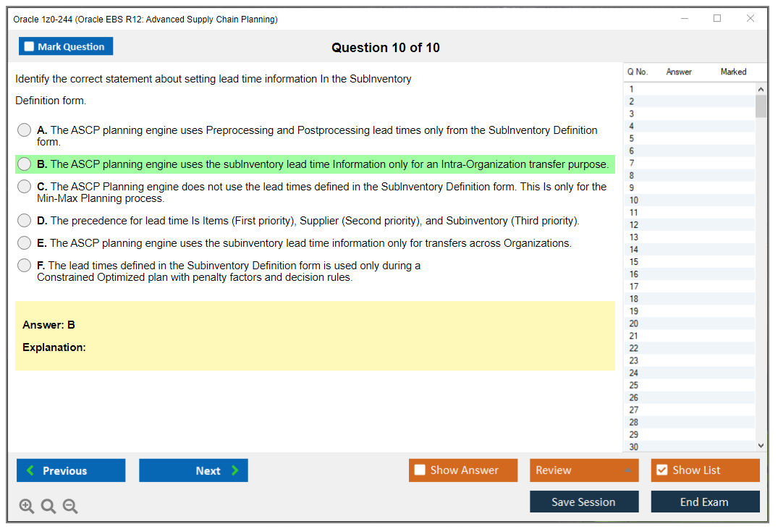Select question 10 row in list

coord(688,200)
